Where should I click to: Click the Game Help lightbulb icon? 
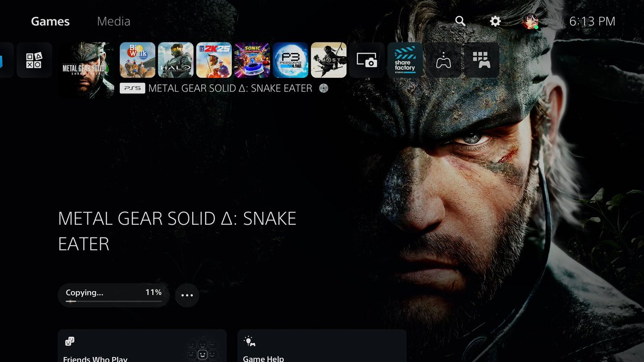[x=250, y=341]
